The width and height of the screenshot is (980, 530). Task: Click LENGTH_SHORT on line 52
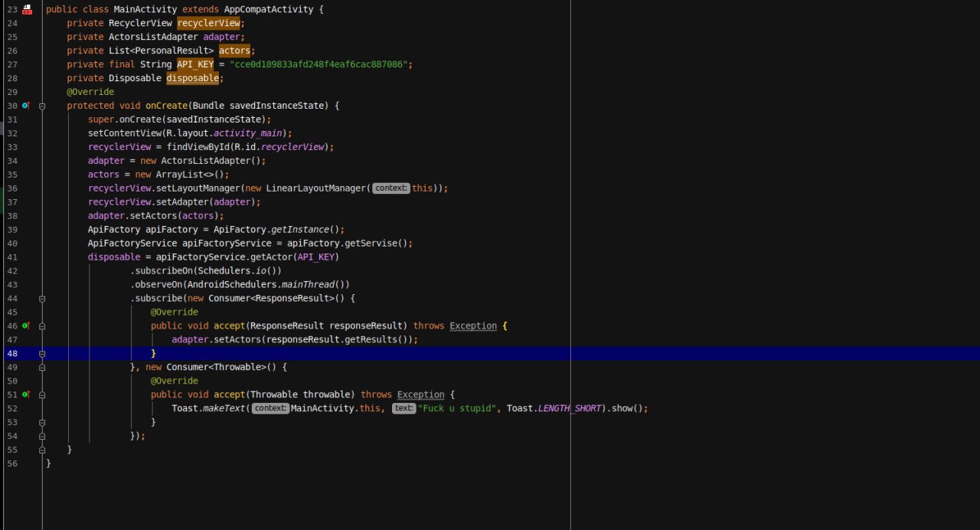(570, 409)
